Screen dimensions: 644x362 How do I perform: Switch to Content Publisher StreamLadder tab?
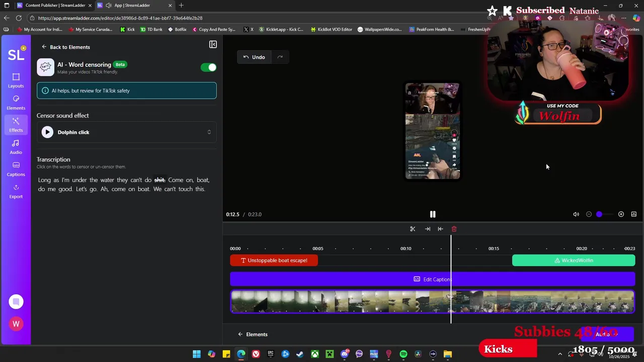pos(54,6)
